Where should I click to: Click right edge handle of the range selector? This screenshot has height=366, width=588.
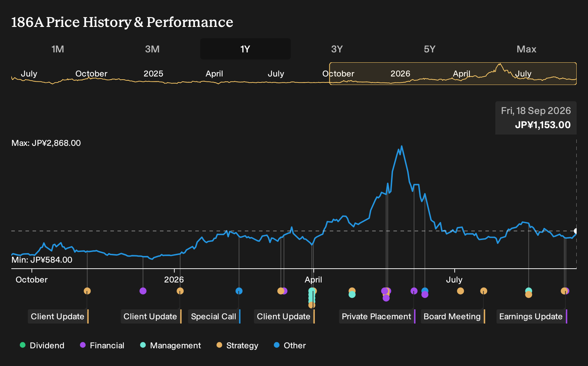(576, 74)
